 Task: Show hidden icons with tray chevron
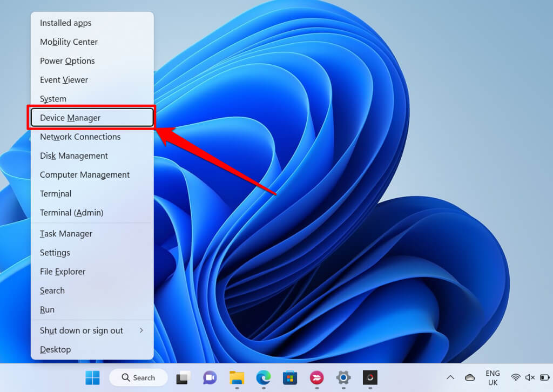click(x=450, y=377)
